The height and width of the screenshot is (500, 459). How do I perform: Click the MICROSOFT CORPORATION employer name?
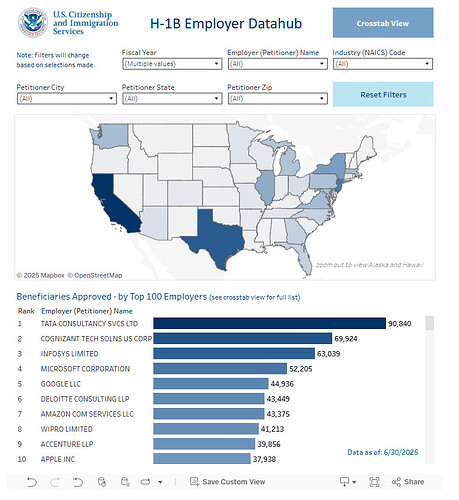point(85,369)
